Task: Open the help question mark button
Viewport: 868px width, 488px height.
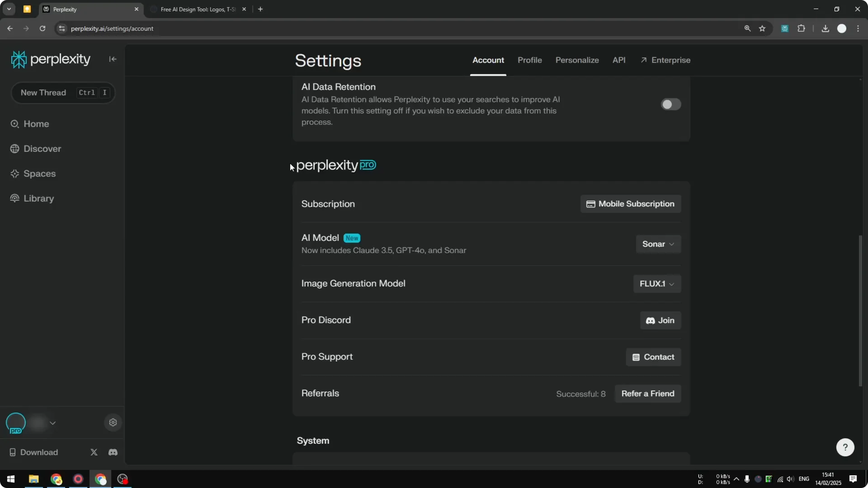Action: click(845, 447)
